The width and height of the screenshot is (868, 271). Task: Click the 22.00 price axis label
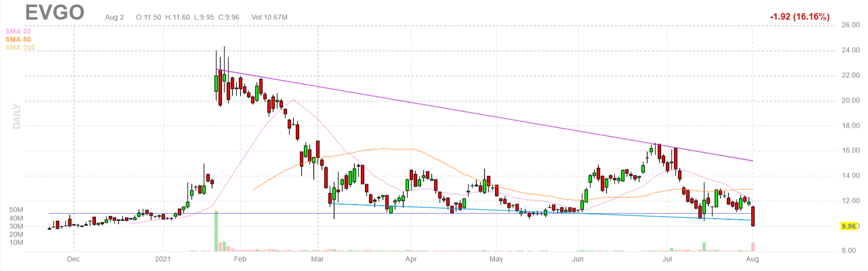tap(850, 75)
